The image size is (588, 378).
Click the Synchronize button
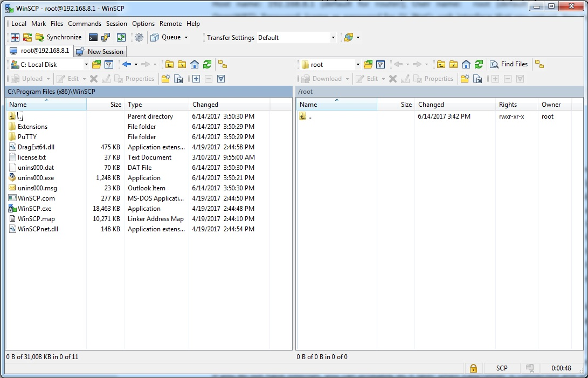tap(59, 37)
